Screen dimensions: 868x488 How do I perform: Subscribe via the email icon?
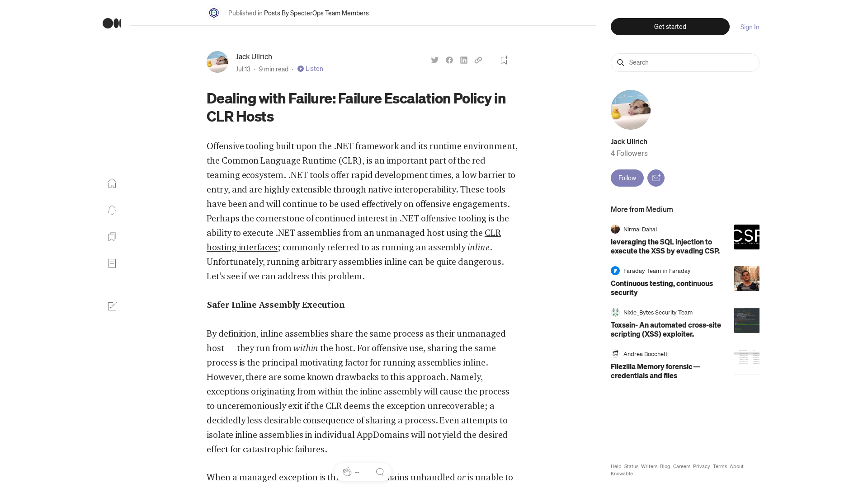[x=656, y=178]
